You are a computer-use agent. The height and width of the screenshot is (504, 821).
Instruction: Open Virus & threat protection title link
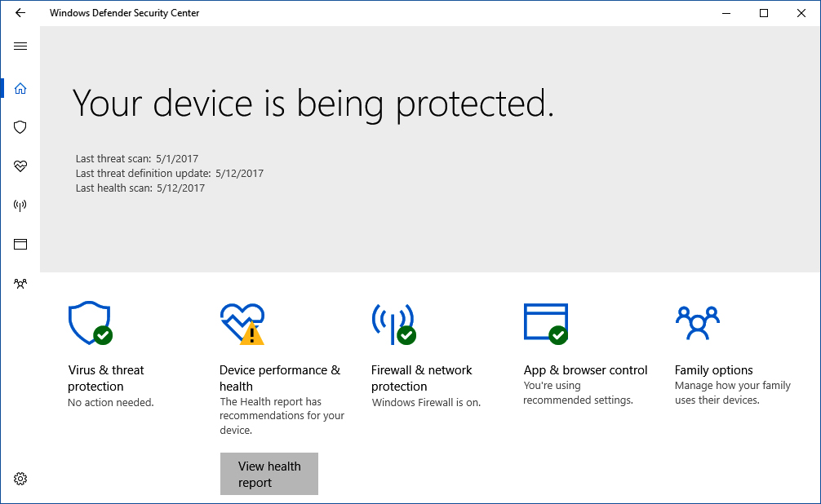click(106, 378)
